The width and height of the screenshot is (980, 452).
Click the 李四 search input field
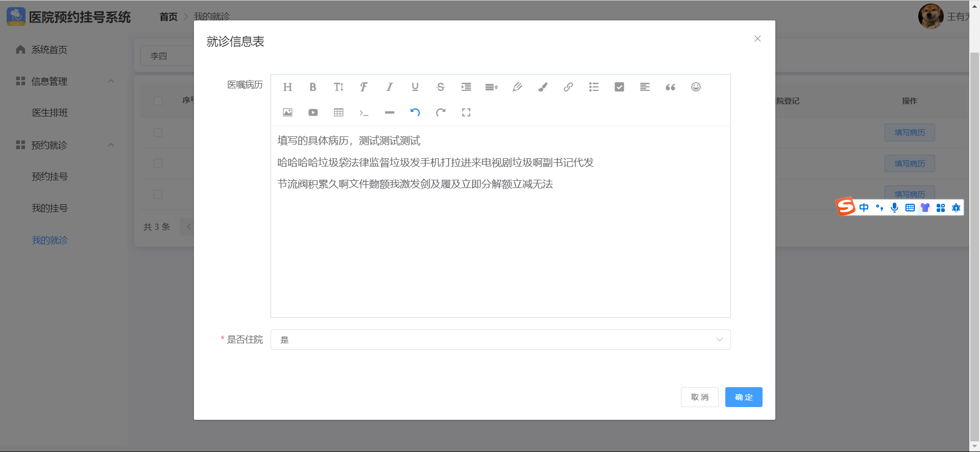pos(167,56)
